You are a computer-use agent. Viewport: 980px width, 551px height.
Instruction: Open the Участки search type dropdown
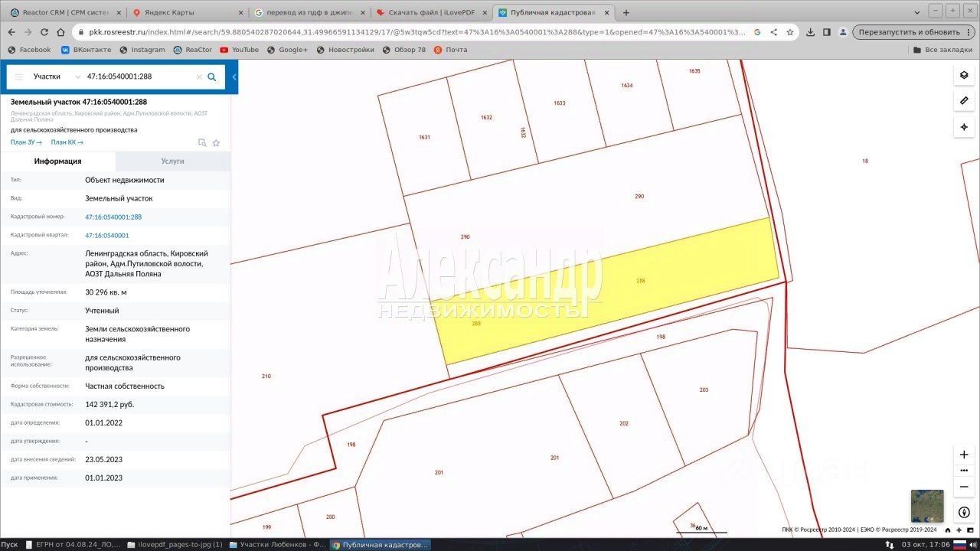[x=57, y=77]
